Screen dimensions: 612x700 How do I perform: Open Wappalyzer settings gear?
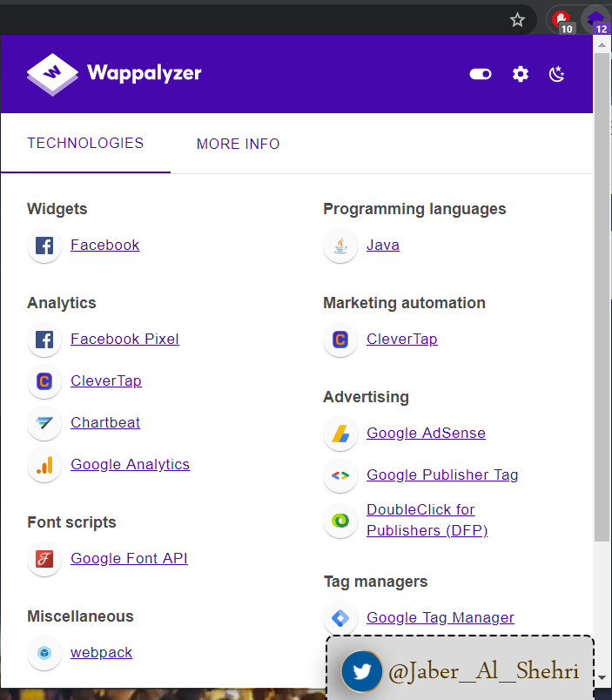(521, 74)
